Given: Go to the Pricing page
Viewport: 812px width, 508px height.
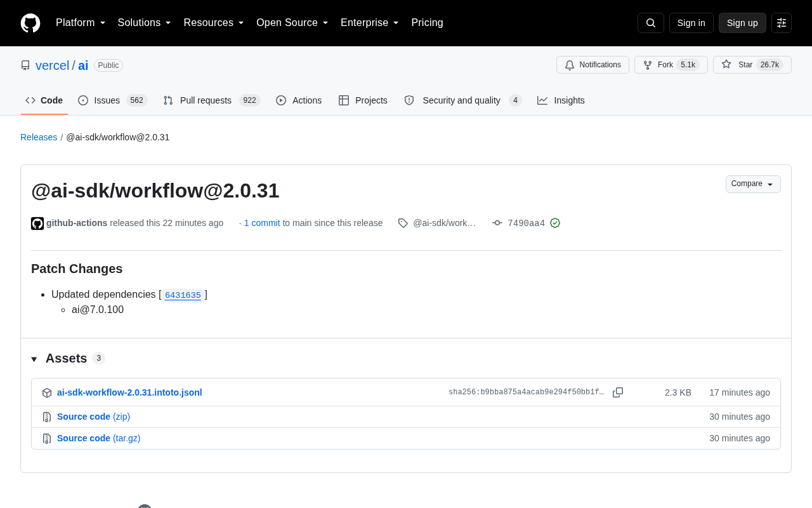Looking at the screenshot, I should (x=427, y=23).
